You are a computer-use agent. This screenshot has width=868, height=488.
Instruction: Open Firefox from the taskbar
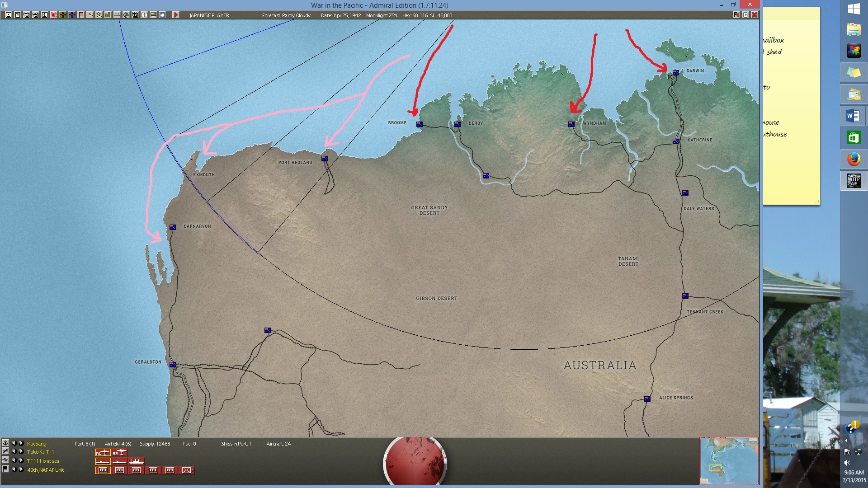pos(854,159)
